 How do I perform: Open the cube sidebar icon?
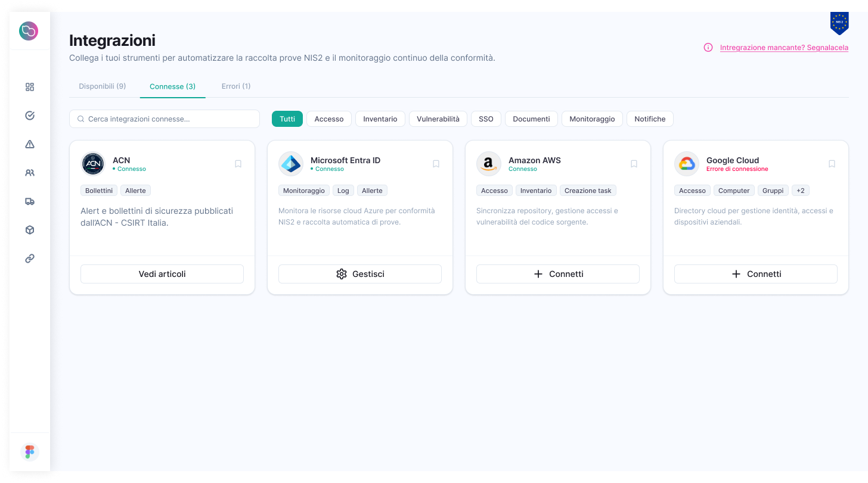(x=30, y=230)
